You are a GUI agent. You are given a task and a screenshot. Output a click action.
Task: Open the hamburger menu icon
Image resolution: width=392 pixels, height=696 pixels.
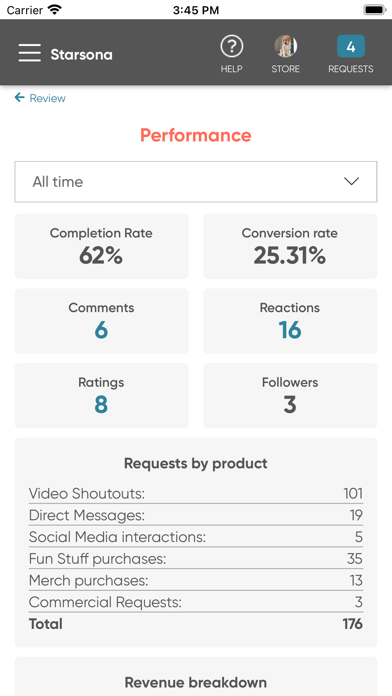coord(30,53)
